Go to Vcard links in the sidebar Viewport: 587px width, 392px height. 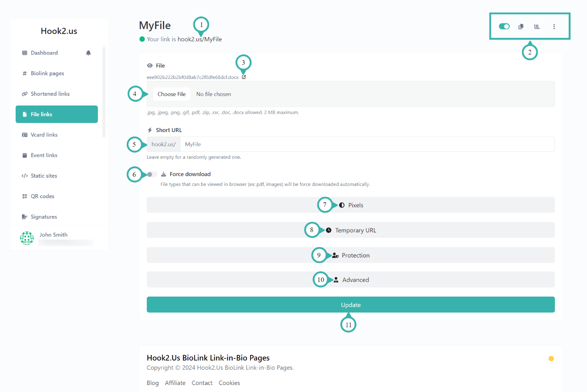click(44, 135)
